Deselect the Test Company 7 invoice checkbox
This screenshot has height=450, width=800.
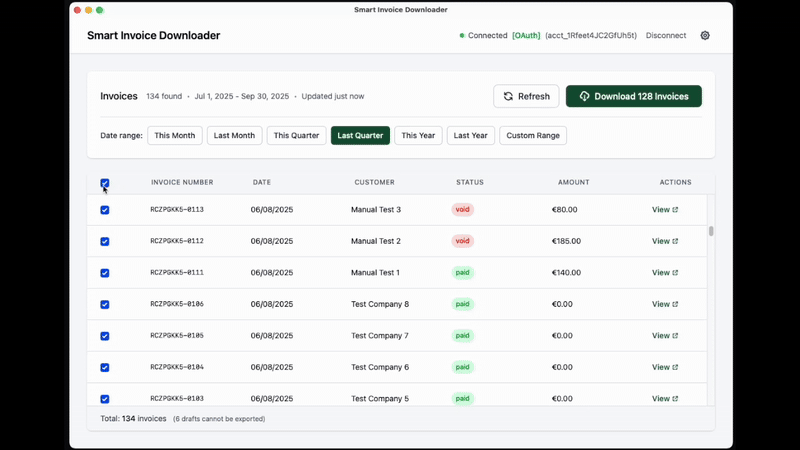pos(105,336)
